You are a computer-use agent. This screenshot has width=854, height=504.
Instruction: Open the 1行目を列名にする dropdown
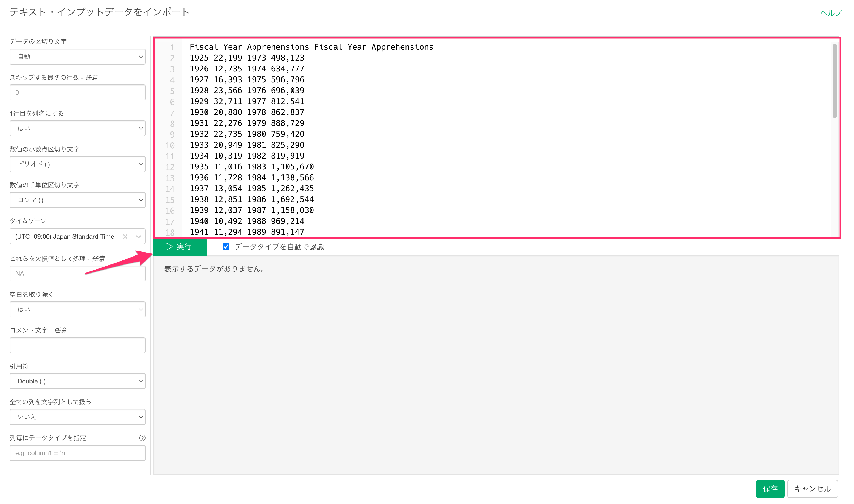pos(78,128)
